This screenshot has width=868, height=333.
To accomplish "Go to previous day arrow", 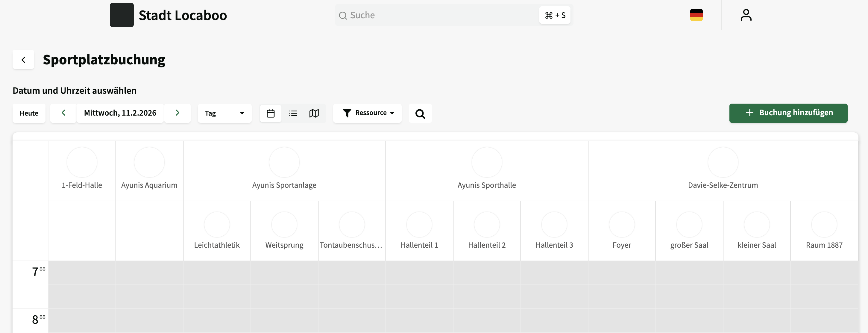I will [x=63, y=113].
